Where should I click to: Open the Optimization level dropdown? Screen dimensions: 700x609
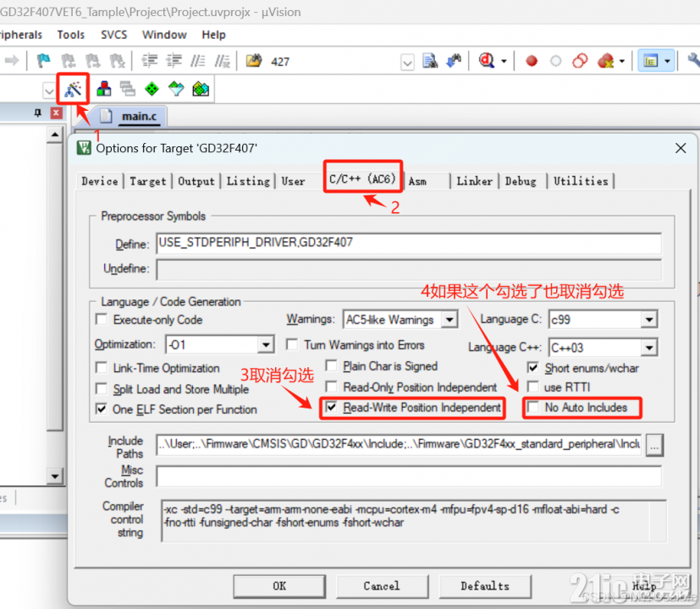pyautogui.click(x=266, y=344)
